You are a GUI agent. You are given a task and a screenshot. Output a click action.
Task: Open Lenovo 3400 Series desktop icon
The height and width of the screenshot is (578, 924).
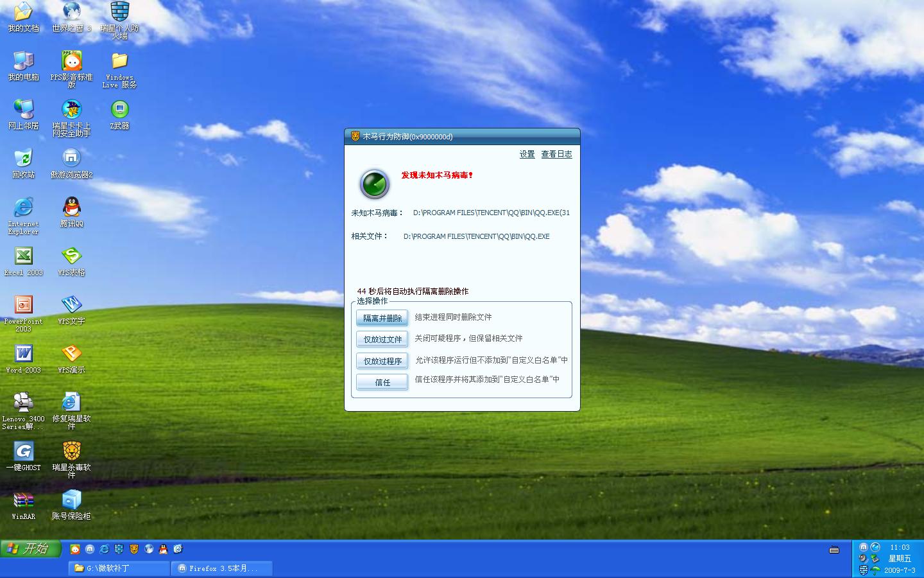(23, 411)
